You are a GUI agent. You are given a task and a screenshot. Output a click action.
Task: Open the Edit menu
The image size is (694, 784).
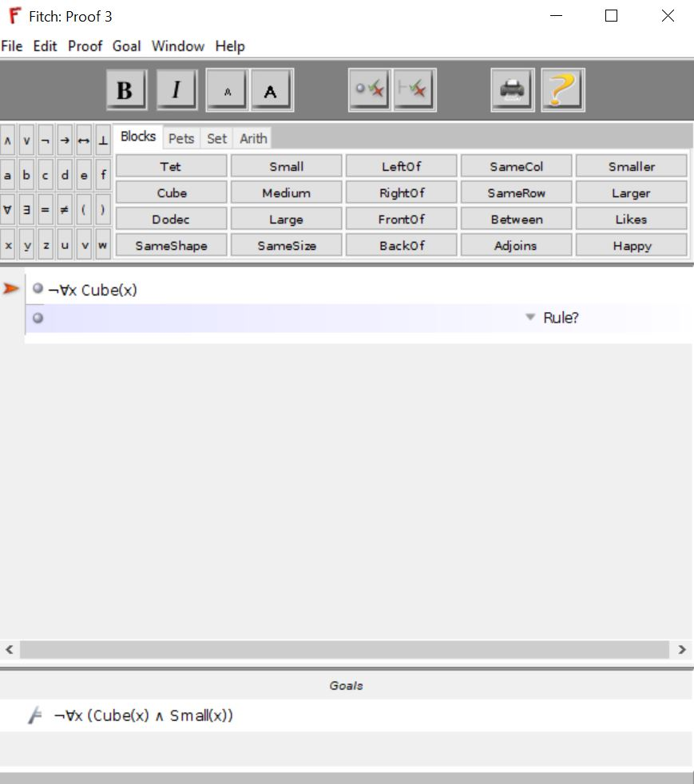pos(45,46)
